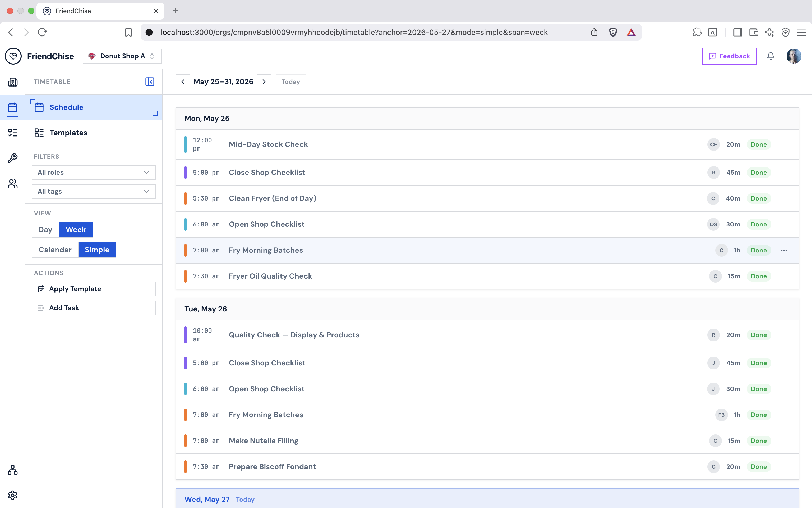812x508 pixels.
Task: Reload the page
Action: tap(42, 32)
